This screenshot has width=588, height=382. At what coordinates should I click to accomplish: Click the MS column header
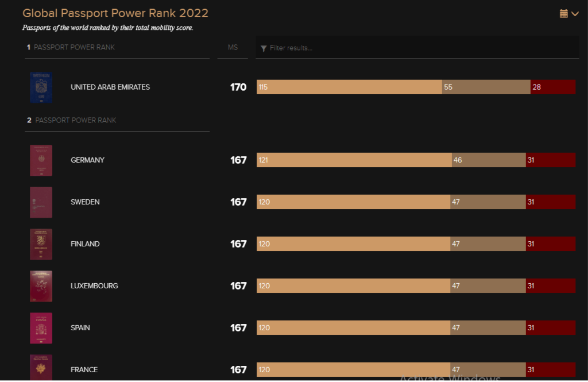pos(233,48)
